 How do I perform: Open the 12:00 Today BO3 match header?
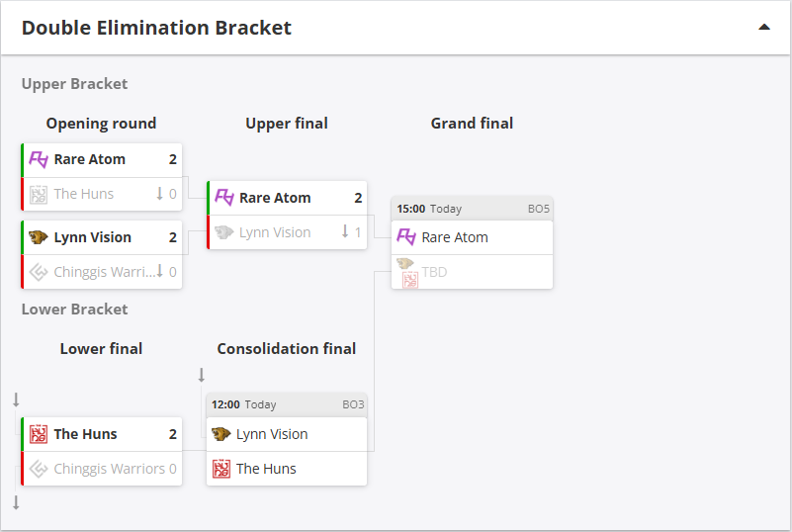287,404
